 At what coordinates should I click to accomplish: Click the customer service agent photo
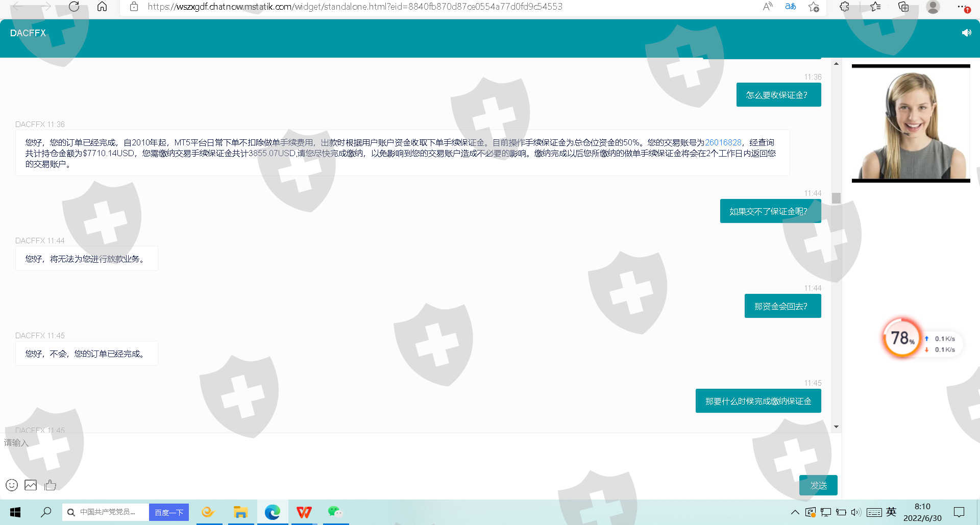coord(911,123)
